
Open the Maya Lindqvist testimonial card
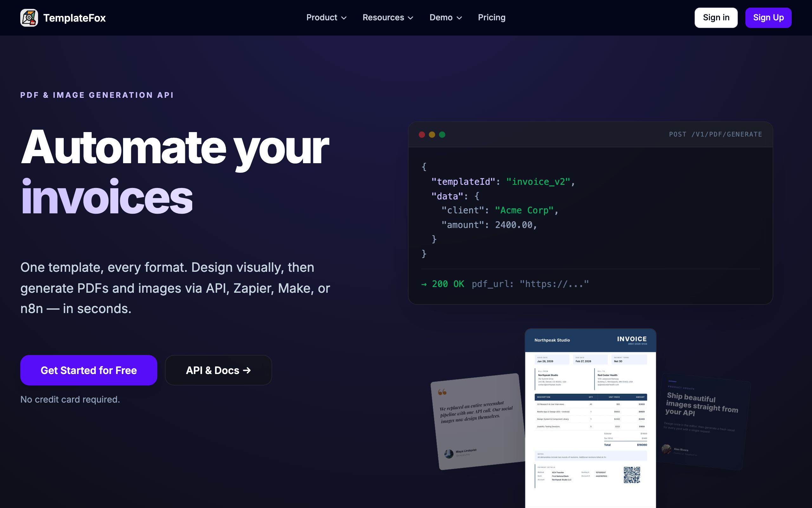pos(478,422)
